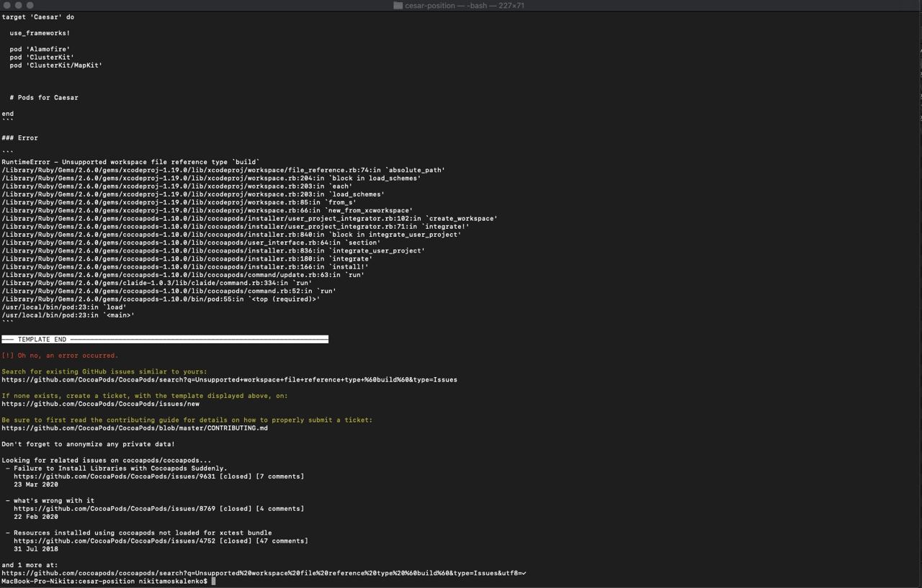Click the workspace.rb:204 'block in load_schemes' line
The width and height of the screenshot is (922, 588).
211,178
